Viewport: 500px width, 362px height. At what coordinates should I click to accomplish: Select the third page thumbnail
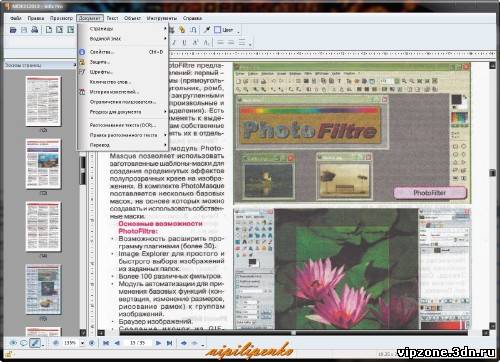(x=43, y=226)
